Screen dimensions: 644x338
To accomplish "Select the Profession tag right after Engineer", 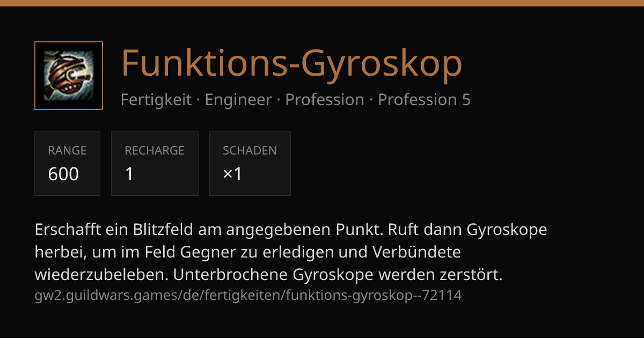I will 325,100.
